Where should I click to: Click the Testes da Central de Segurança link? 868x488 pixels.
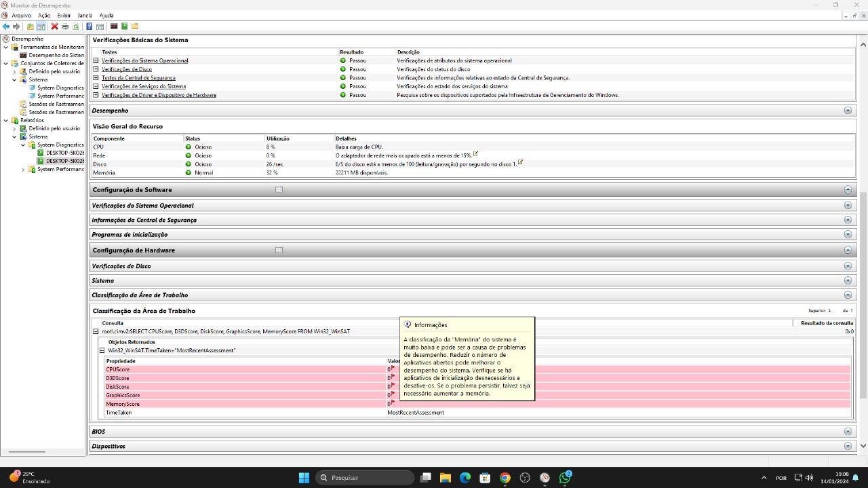138,78
